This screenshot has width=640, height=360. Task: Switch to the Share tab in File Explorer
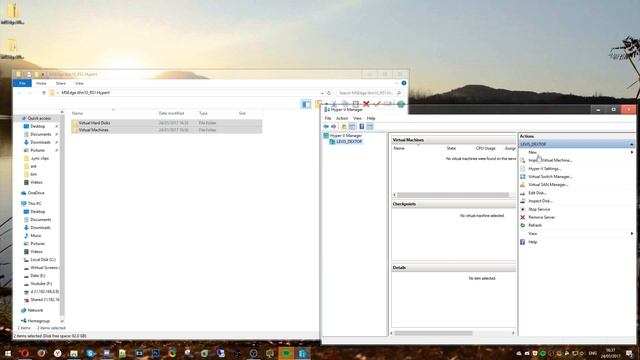[60, 83]
